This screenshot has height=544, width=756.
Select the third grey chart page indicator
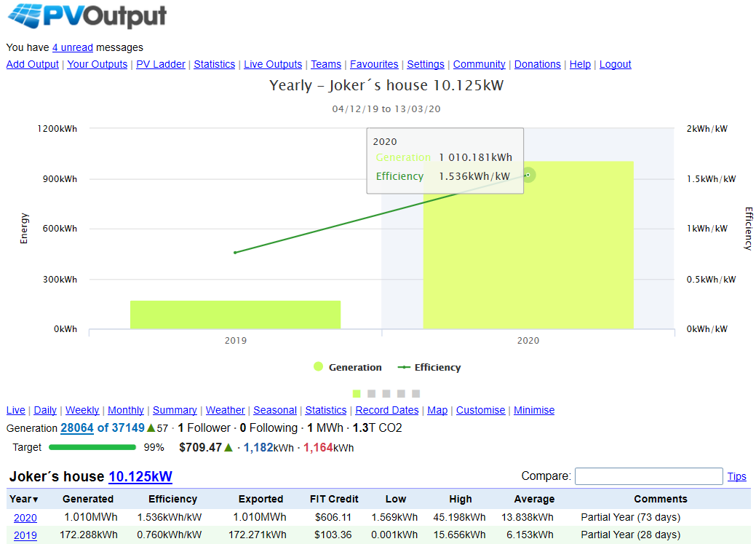pos(386,394)
